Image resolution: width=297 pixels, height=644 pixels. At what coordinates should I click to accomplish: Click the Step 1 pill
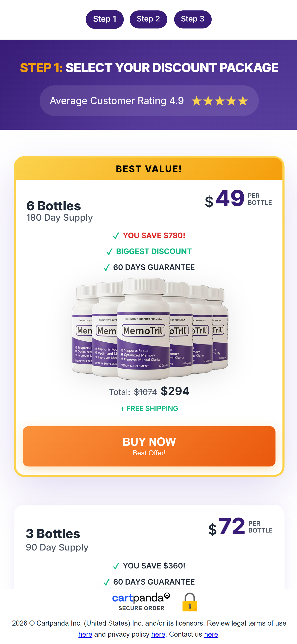[105, 19]
